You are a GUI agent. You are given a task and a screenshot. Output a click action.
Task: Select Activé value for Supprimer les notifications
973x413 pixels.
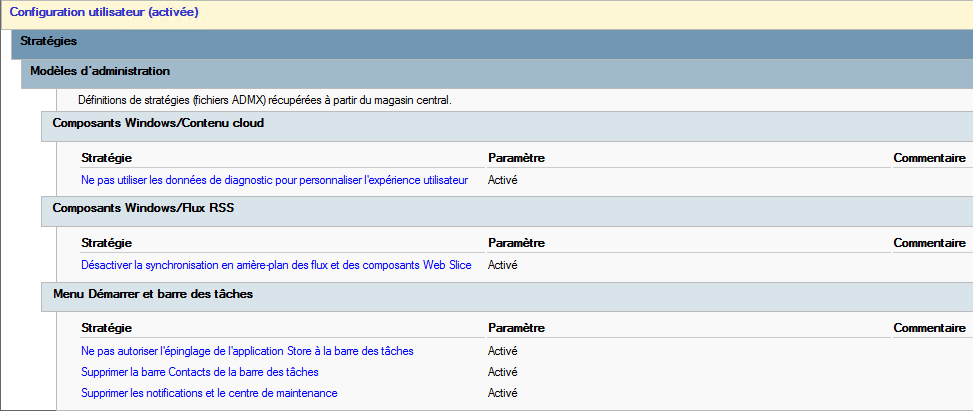point(502,393)
